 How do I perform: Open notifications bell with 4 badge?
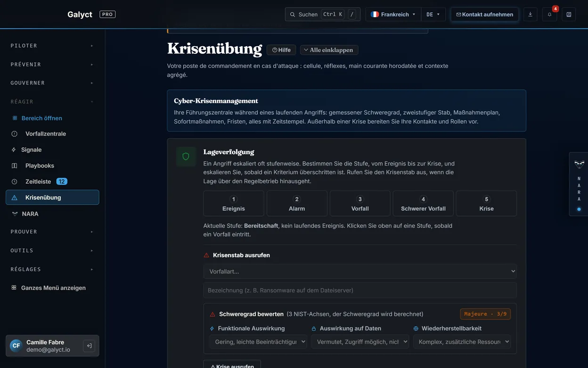549,15
